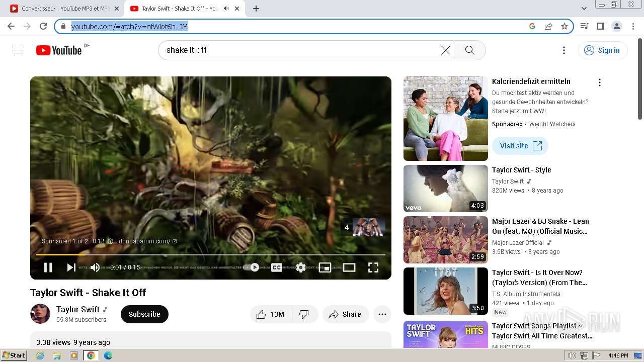Viewport: 644px width, 362px height.
Task: Click the system tray volume icon
Action: click(x=572, y=355)
